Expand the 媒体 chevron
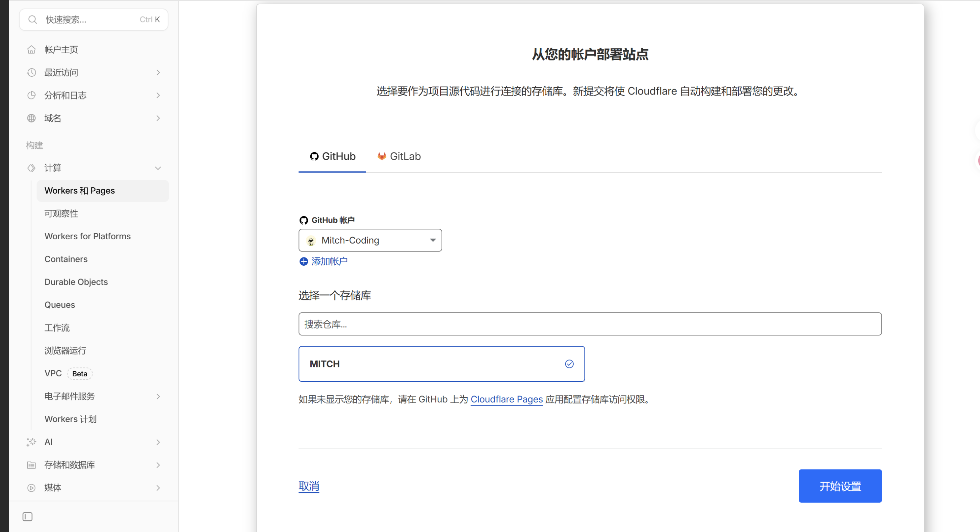This screenshot has width=980, height=532. coord(158,488)
